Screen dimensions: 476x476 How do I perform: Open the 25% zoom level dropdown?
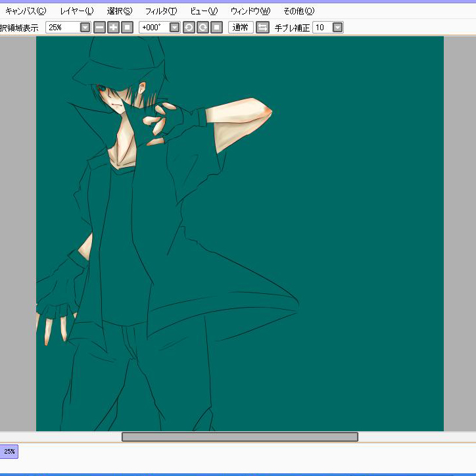coord(85,28)
